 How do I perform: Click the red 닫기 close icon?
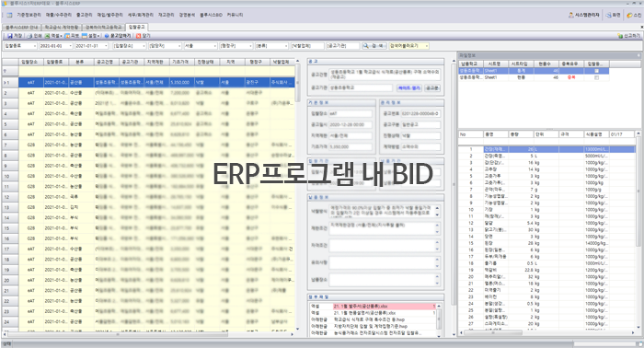click(x=138, y=36)
